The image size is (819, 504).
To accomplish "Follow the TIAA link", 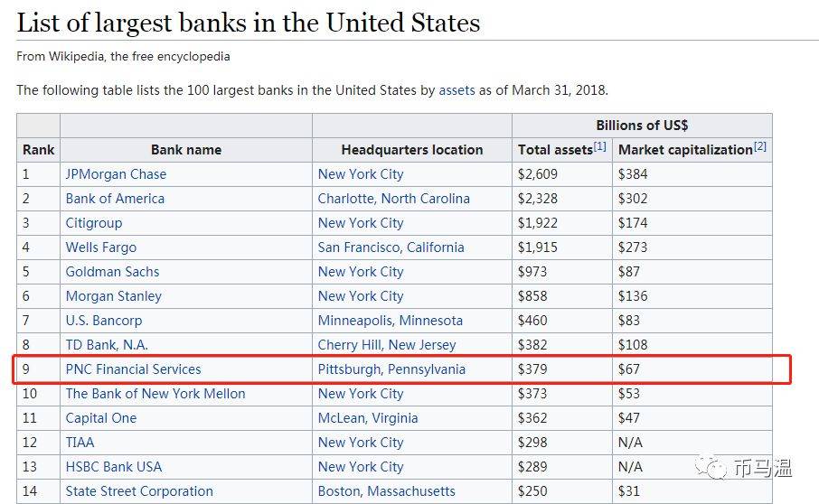I will tap(80, 443).
